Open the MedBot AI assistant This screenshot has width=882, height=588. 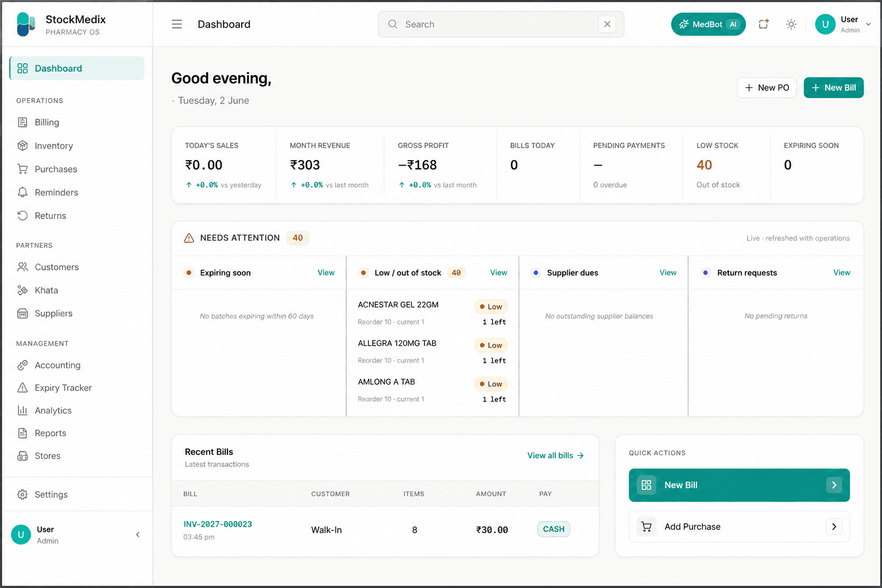click(708, 24)
